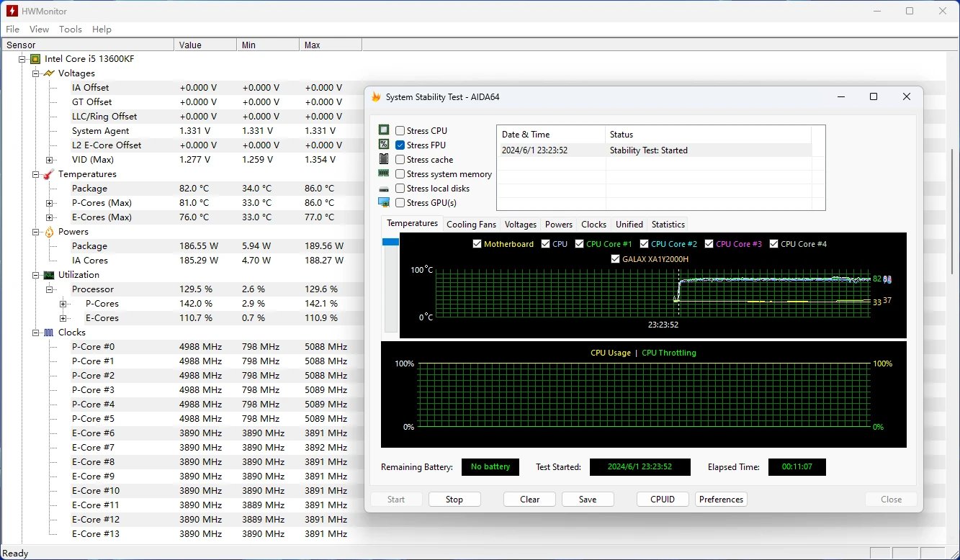Enable the Stress CPU checkbox
The width and height of the screenshot is (960, 560).
tap(400, 131)
